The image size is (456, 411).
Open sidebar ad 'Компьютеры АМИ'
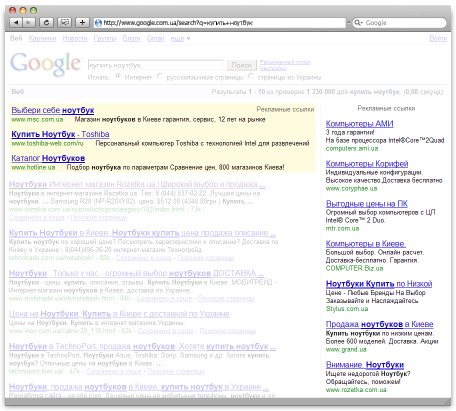pos(360,123)
